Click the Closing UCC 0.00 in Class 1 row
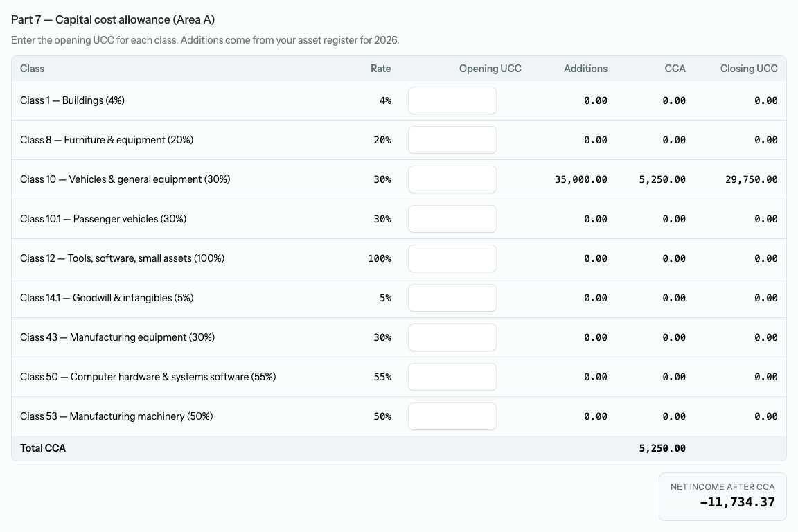The image size is (798, 532). pyautogui.click(x=766, y=101)
